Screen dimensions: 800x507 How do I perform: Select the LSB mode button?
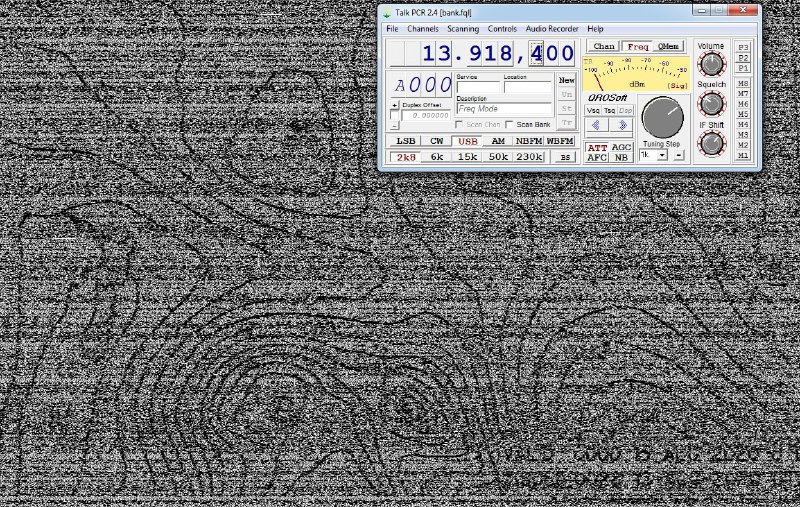(406, 141)
